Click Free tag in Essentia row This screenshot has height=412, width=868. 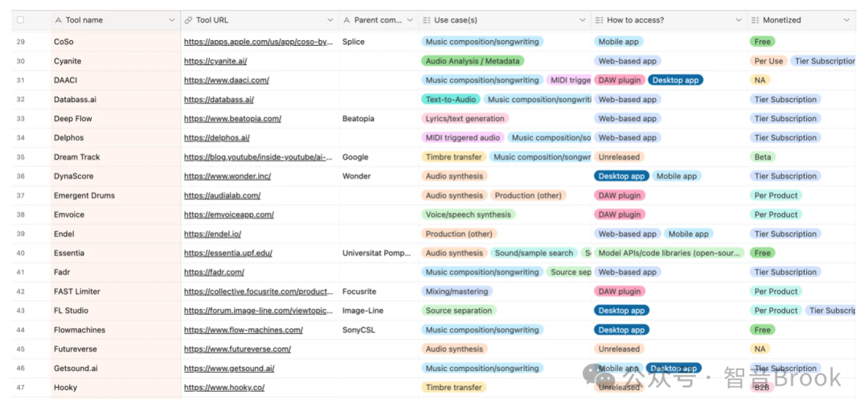click(762, 253)
